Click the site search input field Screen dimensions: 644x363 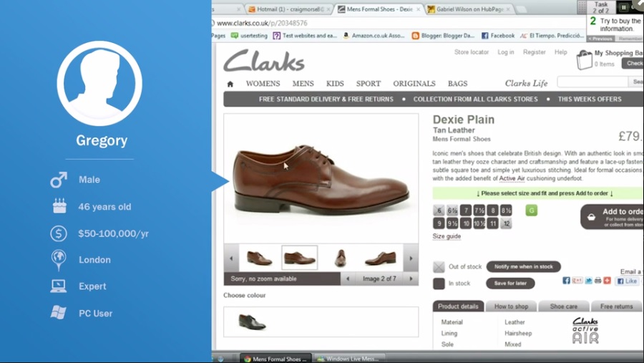tap(592, 82)
